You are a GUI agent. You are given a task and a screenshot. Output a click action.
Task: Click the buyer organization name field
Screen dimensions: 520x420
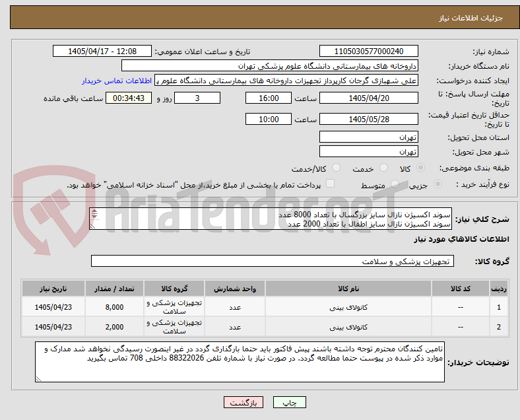tap(270, 66)
